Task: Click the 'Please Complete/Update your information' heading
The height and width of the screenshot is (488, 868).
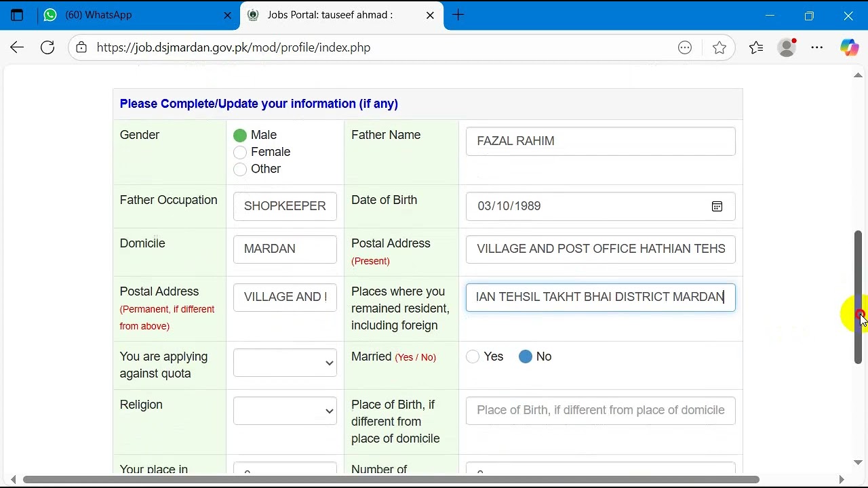Action: click(258, 104)
